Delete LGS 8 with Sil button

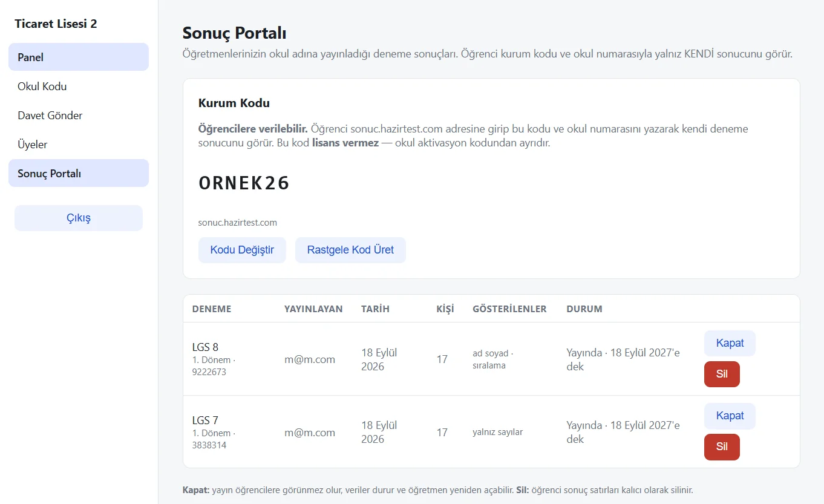[722, 374]
